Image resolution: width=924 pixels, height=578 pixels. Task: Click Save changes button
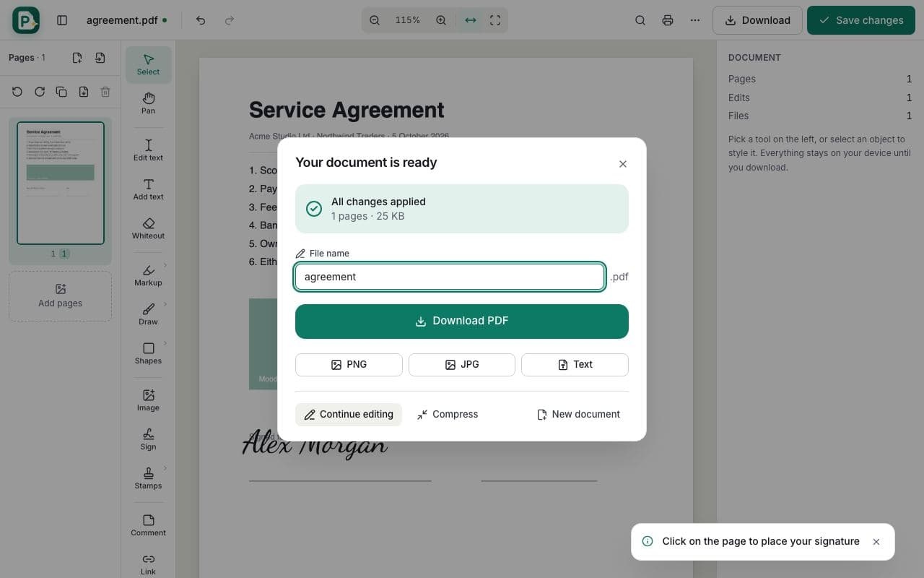click(861, 20)
